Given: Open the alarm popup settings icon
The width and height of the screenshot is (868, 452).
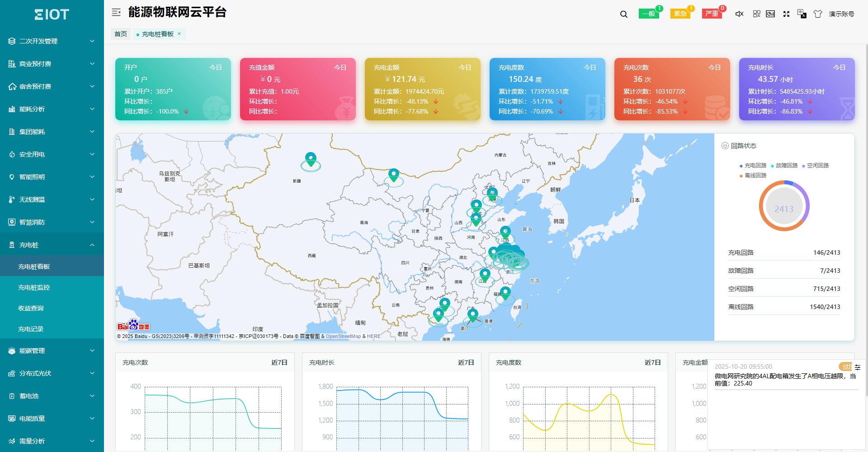Looking at the screenshot, I should [858, 367].
